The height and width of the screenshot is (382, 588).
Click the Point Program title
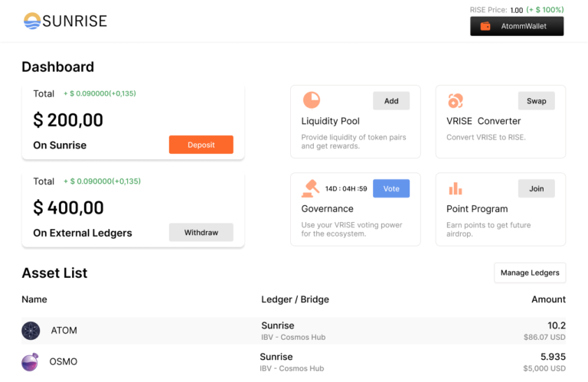pyautogui.click(x=477, y=209)
